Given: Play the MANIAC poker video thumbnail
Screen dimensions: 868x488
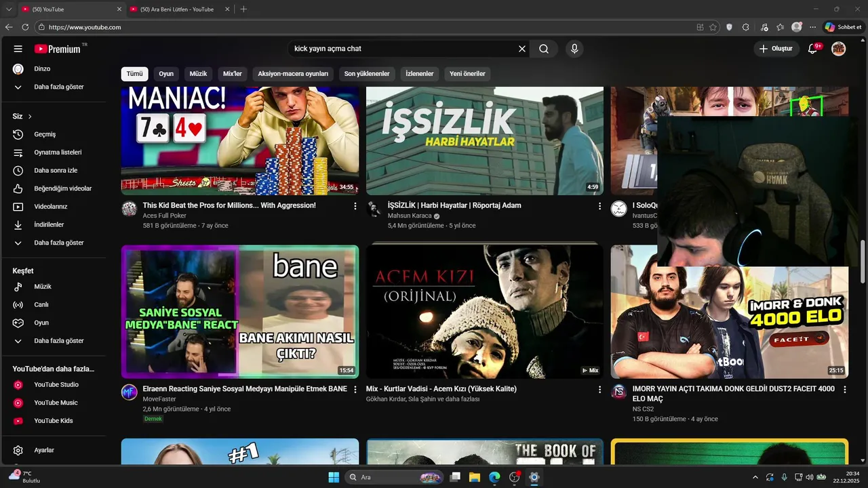Looking at the screenshot, I should pyautogui.click(x=240, y=141).
